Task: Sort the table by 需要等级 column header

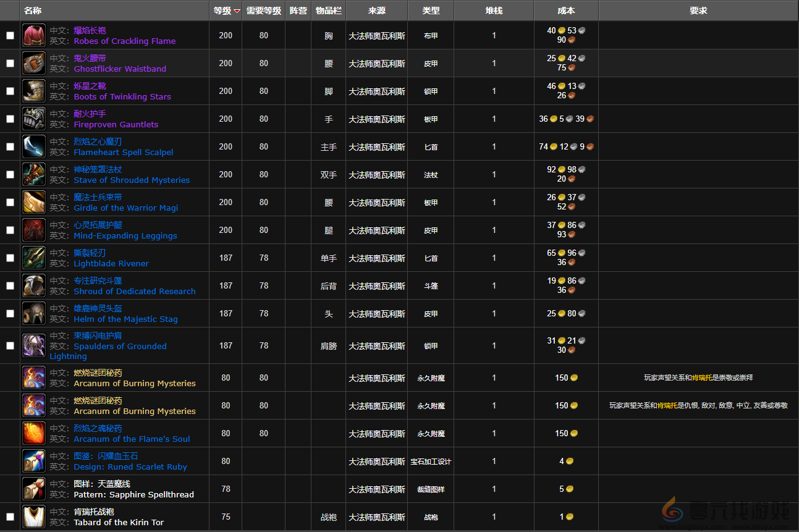Action: pos(264,11)
